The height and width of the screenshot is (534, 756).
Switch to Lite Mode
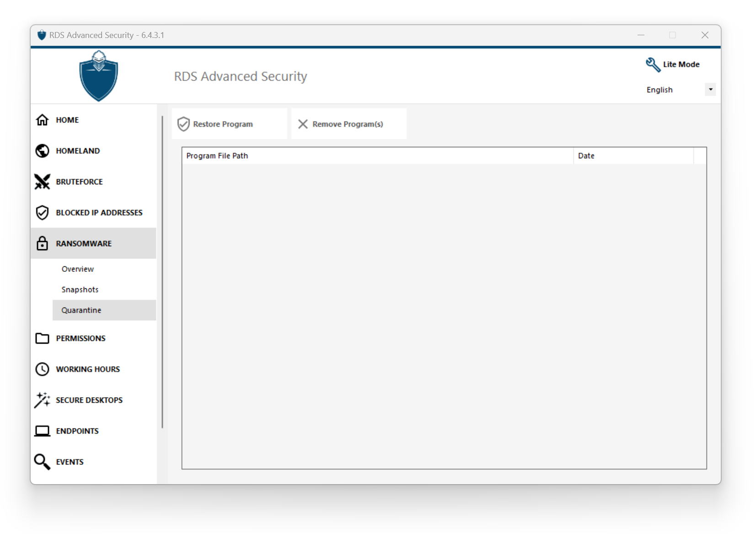[673, 65]
